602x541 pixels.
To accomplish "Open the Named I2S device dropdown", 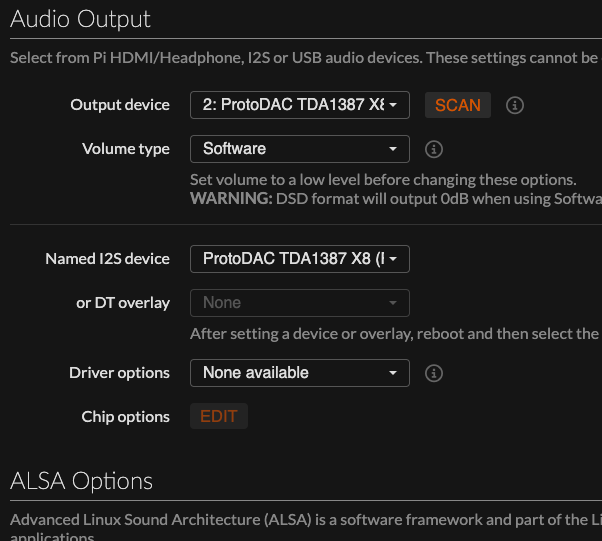I will point(300,259).
